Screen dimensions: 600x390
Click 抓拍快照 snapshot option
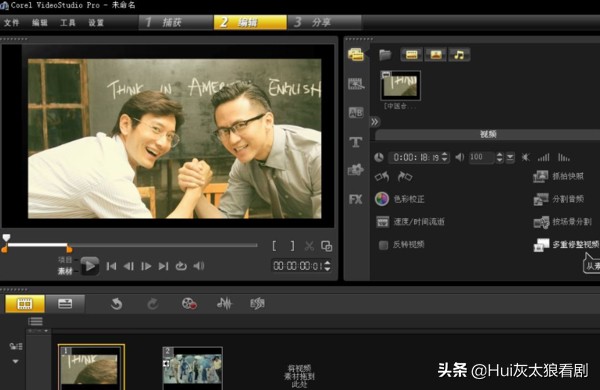(x=559, y=176)
